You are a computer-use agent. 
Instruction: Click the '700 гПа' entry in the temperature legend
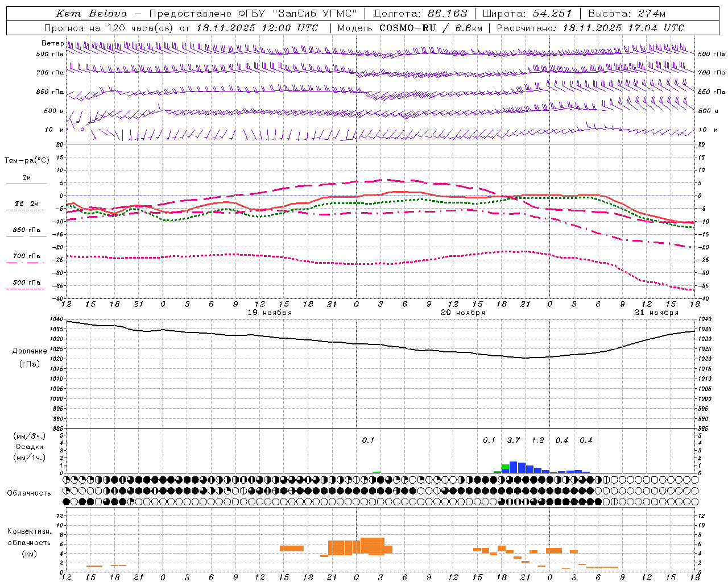27,256
